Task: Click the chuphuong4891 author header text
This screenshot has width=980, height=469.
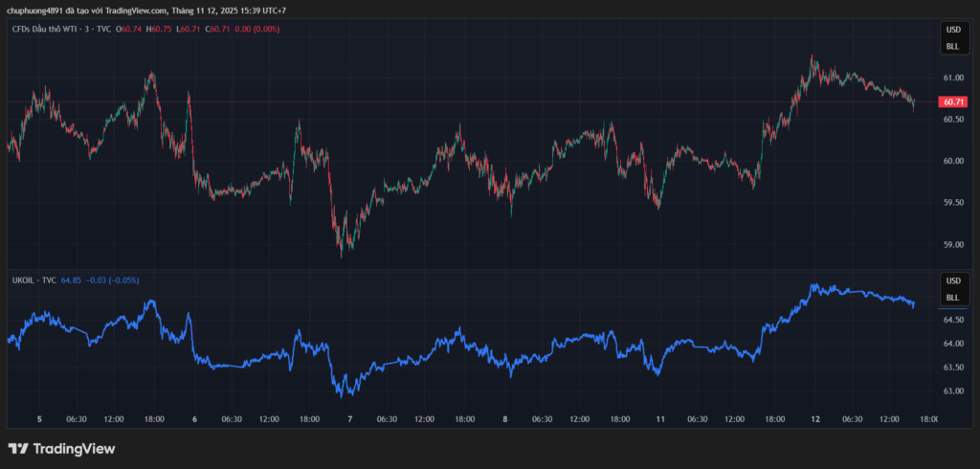Action: click(33, 11)
